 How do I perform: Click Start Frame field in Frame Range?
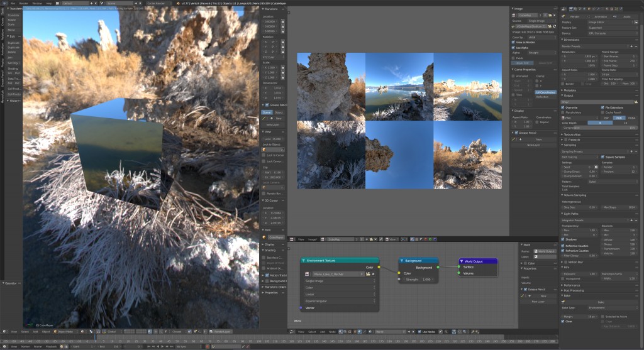619,56
